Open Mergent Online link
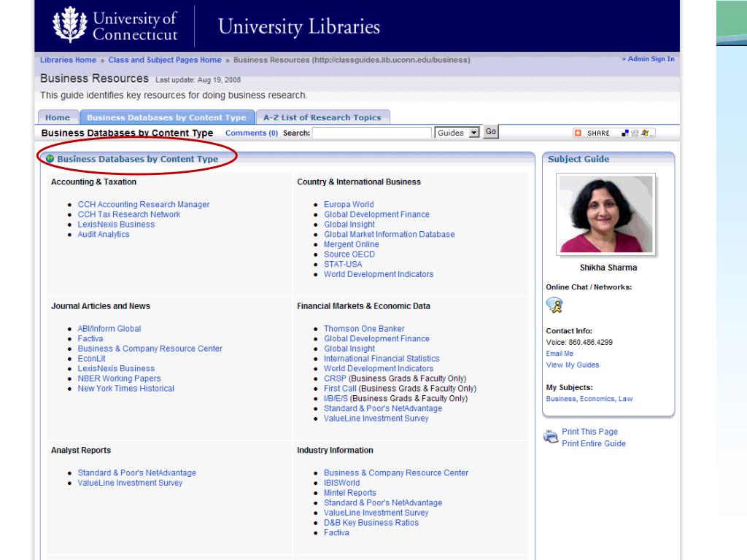 click(352, 244)
